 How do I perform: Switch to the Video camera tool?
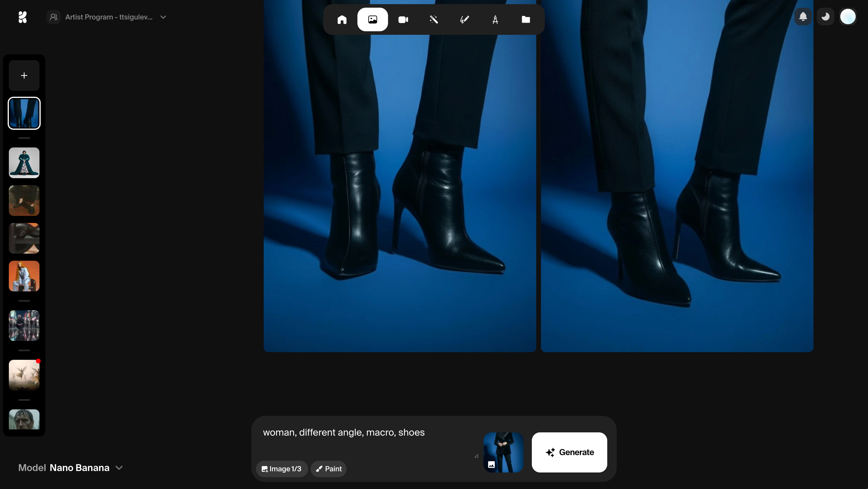(403, 19)
